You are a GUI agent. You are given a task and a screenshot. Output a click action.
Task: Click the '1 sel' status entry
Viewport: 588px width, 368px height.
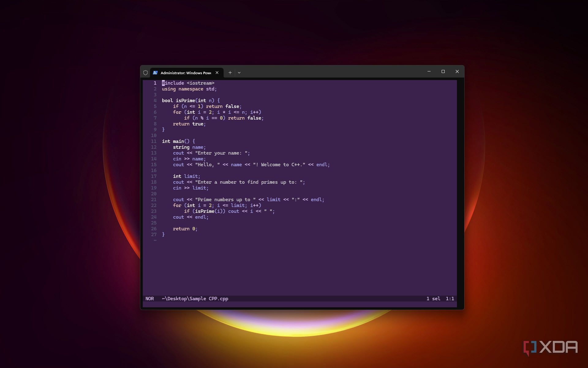tap(433, 299)
